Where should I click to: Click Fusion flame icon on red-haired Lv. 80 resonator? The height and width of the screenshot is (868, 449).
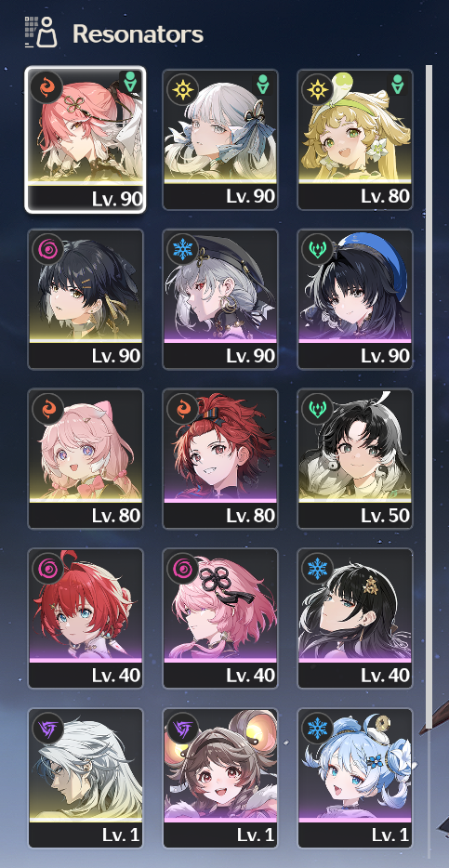[x=182, y=408]
